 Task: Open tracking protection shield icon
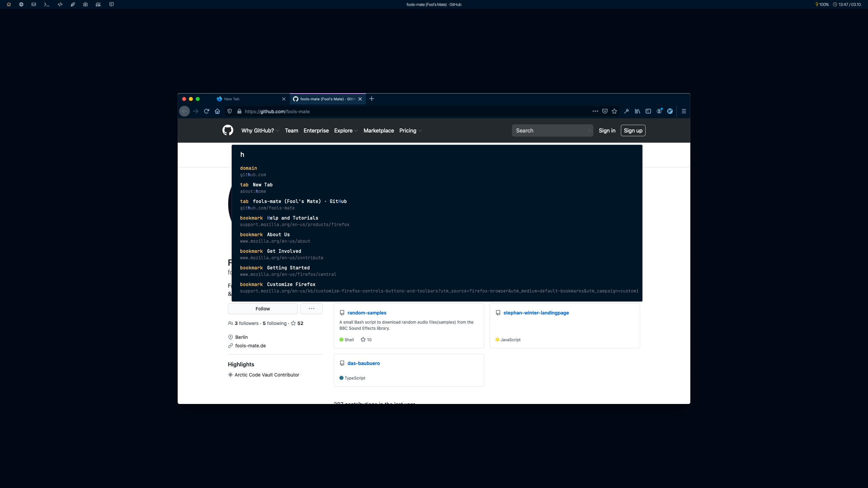(x=230, y=111)
